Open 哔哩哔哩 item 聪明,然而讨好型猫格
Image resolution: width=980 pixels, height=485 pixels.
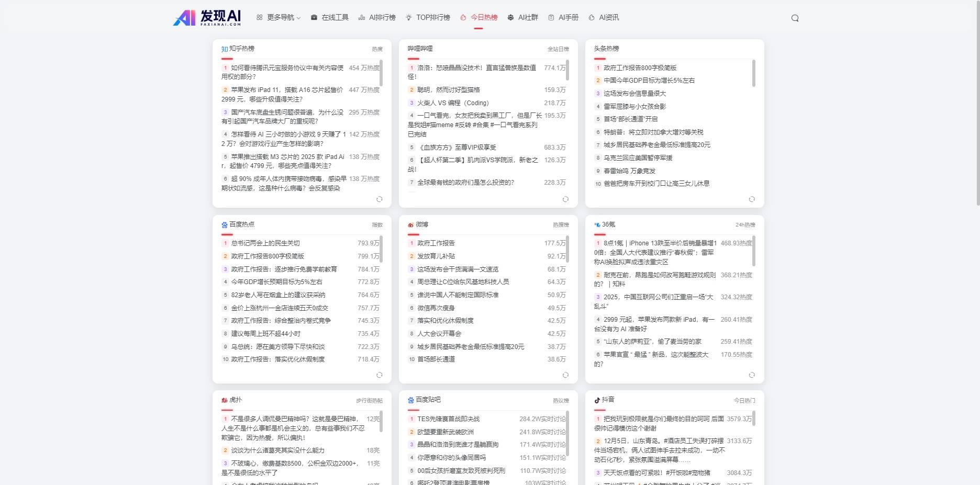[x=449, y=90]
